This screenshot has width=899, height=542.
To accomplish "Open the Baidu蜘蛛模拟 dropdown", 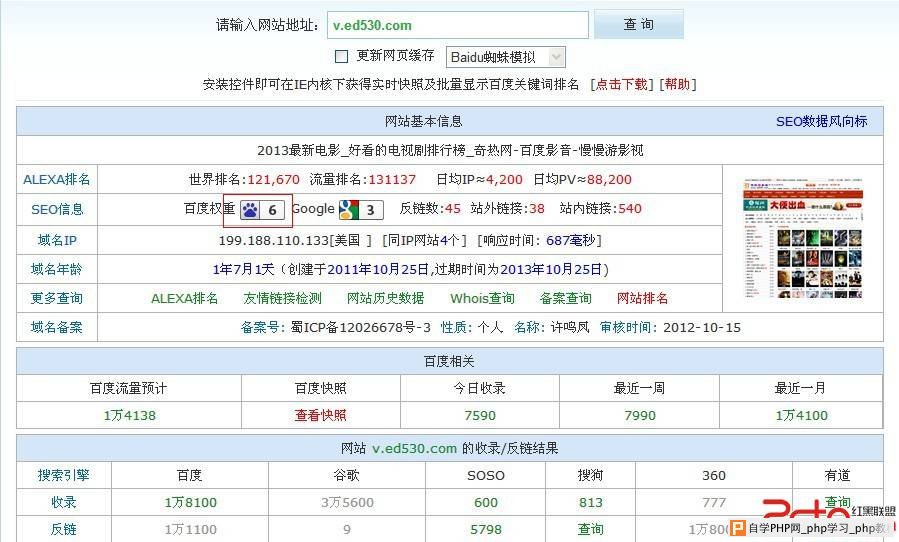I will [x=506, y=57].
